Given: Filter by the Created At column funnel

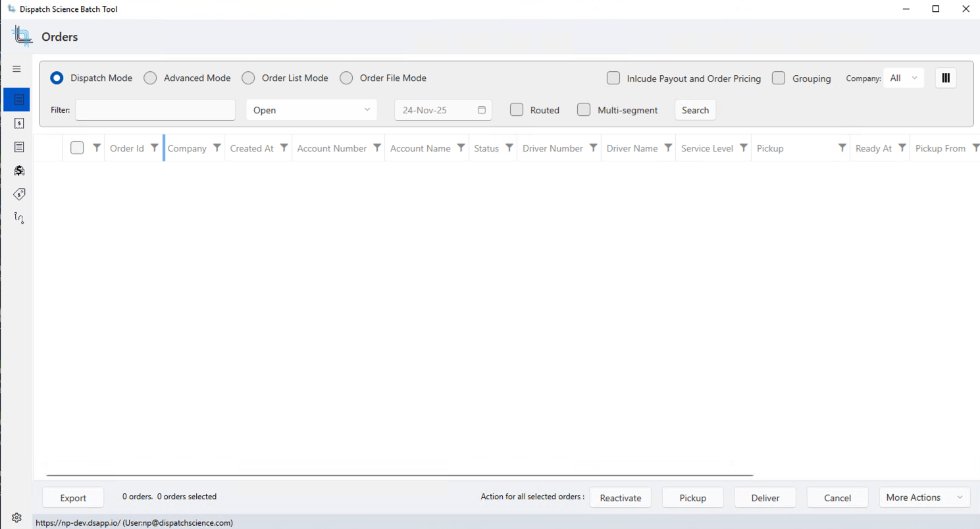Looking at the screenshot, I should (x=284, y=148).
